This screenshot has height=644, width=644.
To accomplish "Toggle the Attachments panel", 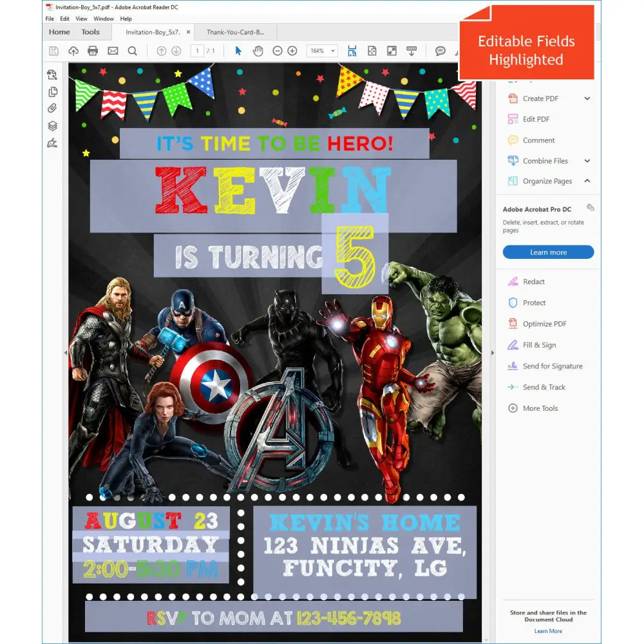I will (52, 108).
